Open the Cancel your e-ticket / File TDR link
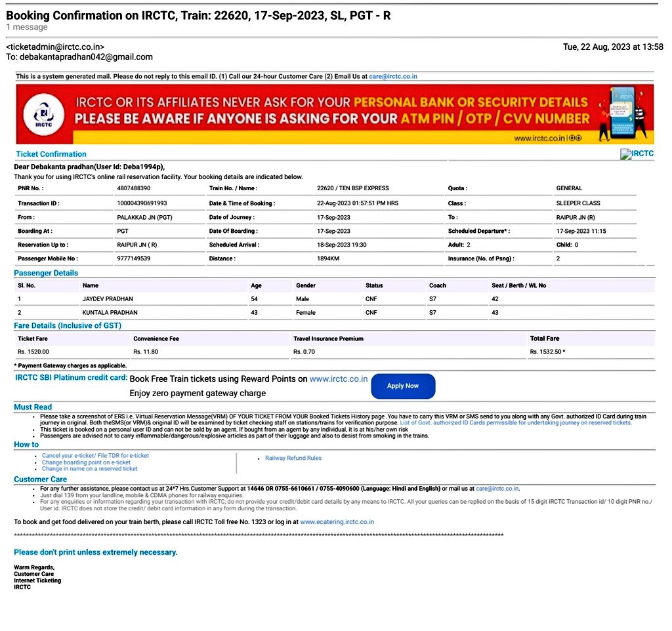The width and height of the screenshot is (672, 631). point(95,456)
